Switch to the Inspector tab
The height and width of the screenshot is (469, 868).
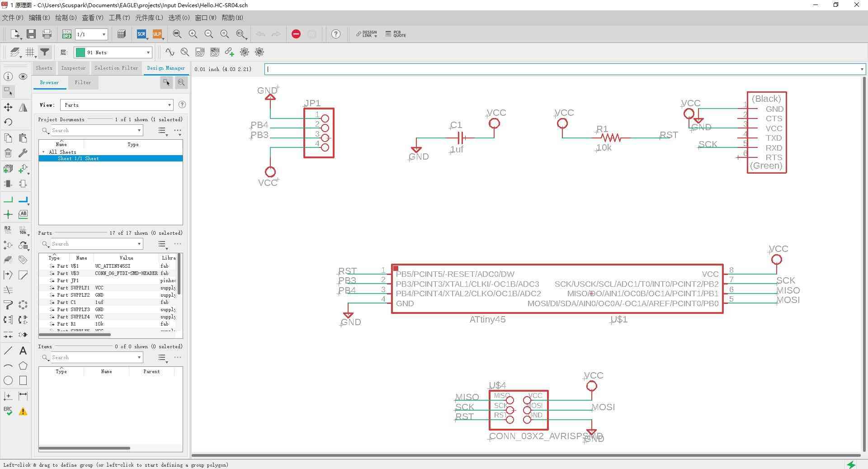pyautogui.click(x=73, y=68)
